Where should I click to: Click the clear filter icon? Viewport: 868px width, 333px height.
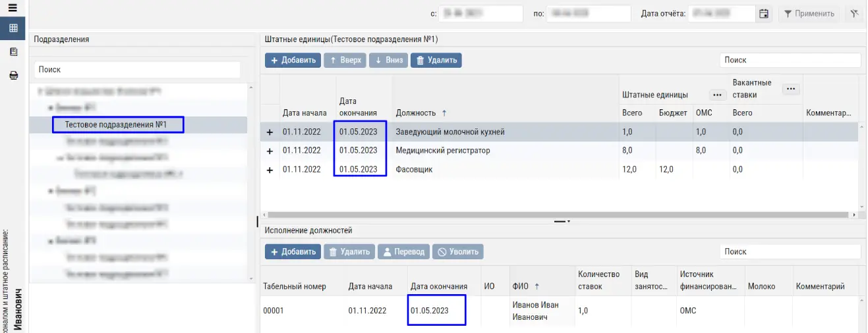[854, 14]
